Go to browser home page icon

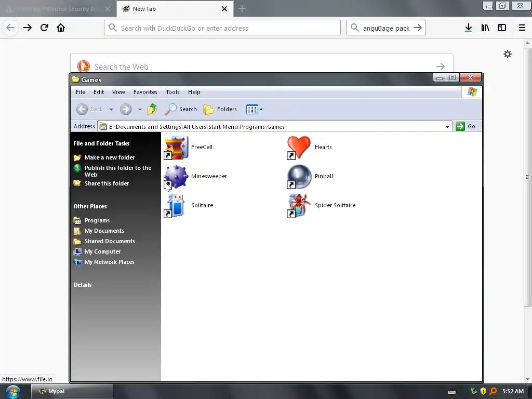click(61, 28)
